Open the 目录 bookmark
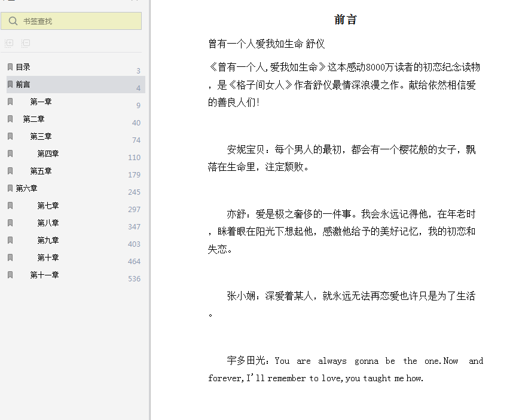Screen dimensions: 516x420 click(x=23, y=67)
